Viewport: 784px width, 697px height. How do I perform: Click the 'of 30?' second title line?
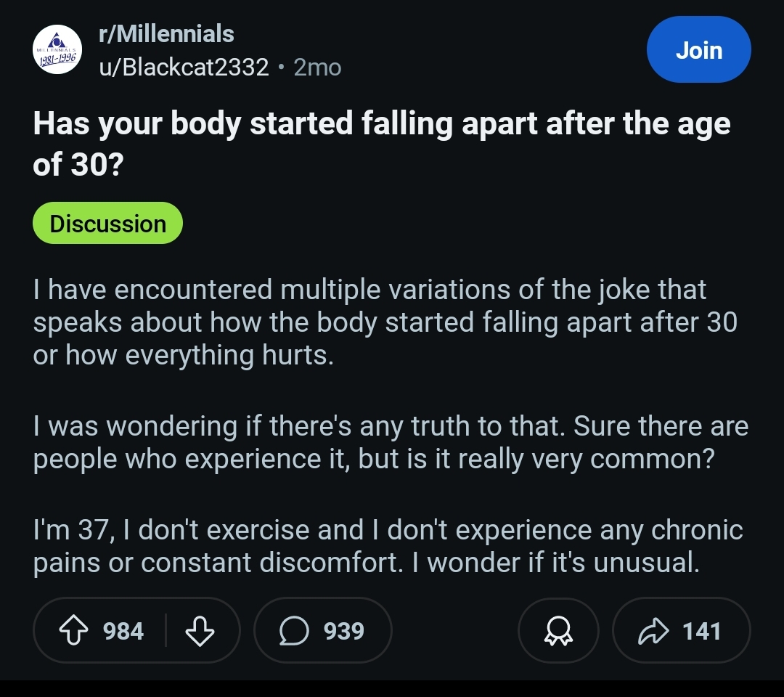[78, 165]
